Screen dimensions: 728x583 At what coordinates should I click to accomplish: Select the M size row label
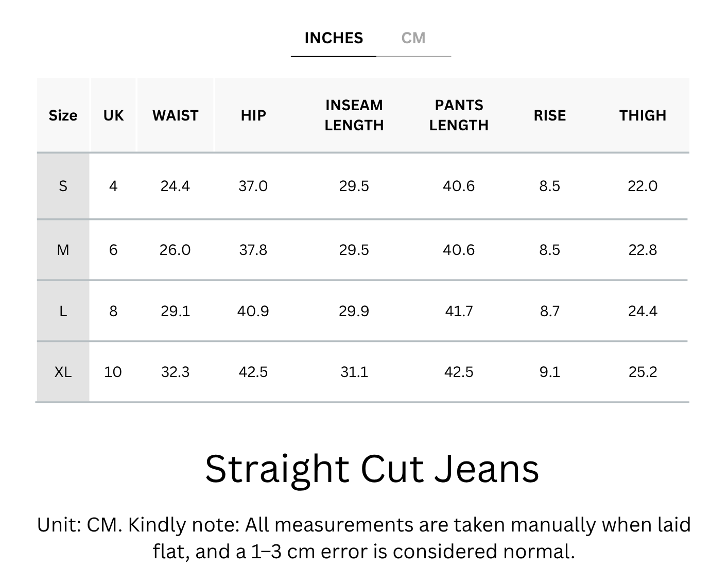point(63,250)
